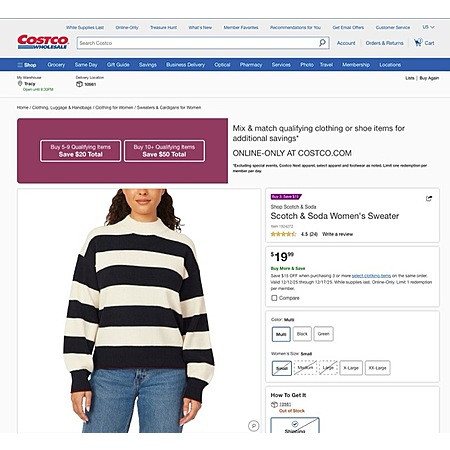Open the Pharmacy navigation tab
The height and width of the screenshot is (450, 450).
click(251, 65)
